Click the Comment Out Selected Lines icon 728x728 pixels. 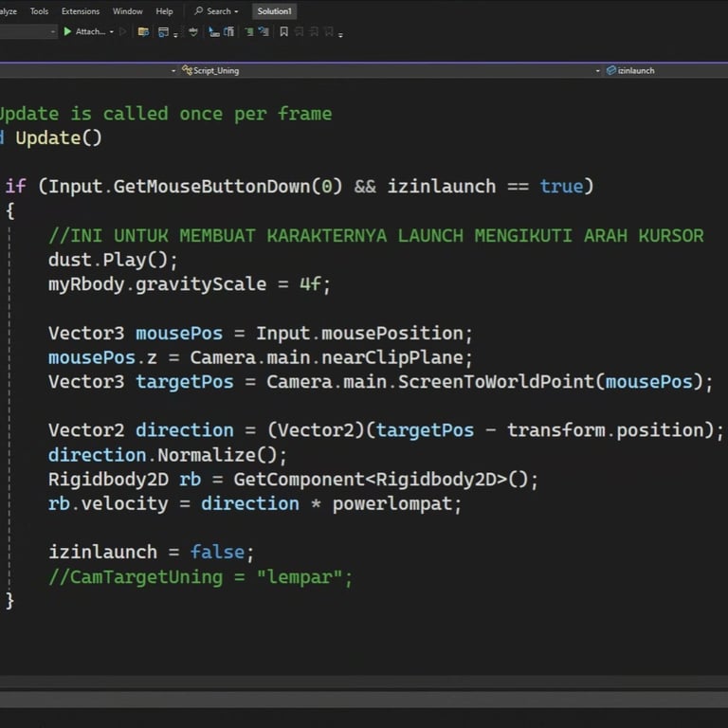pos(249,31)
